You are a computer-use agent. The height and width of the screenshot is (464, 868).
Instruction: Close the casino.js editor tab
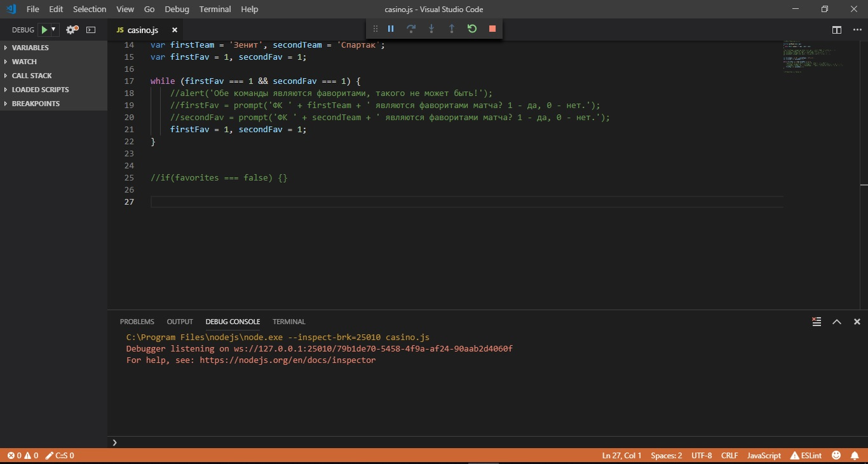click(x=173, y=30)
